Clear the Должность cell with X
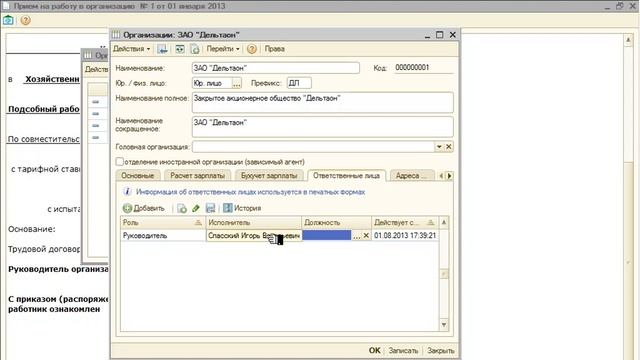Screen dimensions: 640x360 point(366,236)
